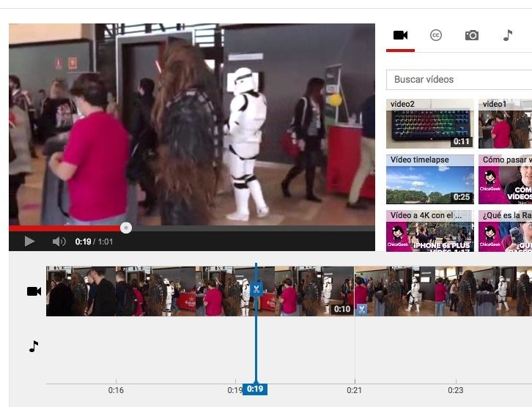This screenshot has width=532, height=407.
Task: Click the video track camera icon
Action: [34, 291]
